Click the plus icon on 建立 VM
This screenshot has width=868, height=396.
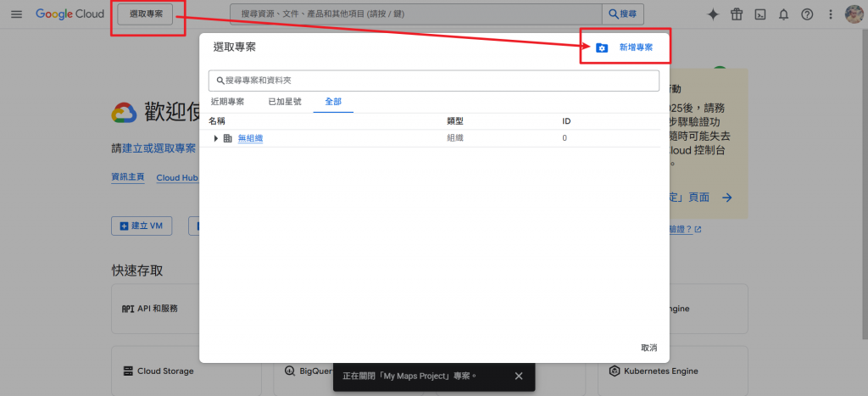[124, 226]
